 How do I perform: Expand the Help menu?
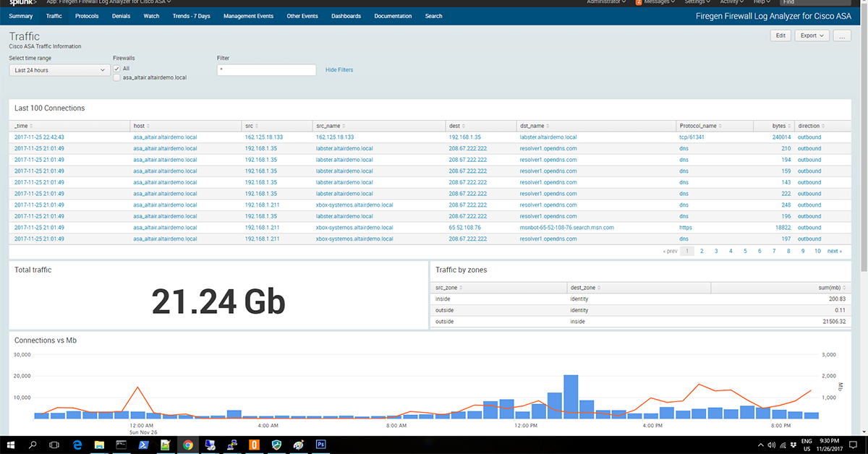762,2
